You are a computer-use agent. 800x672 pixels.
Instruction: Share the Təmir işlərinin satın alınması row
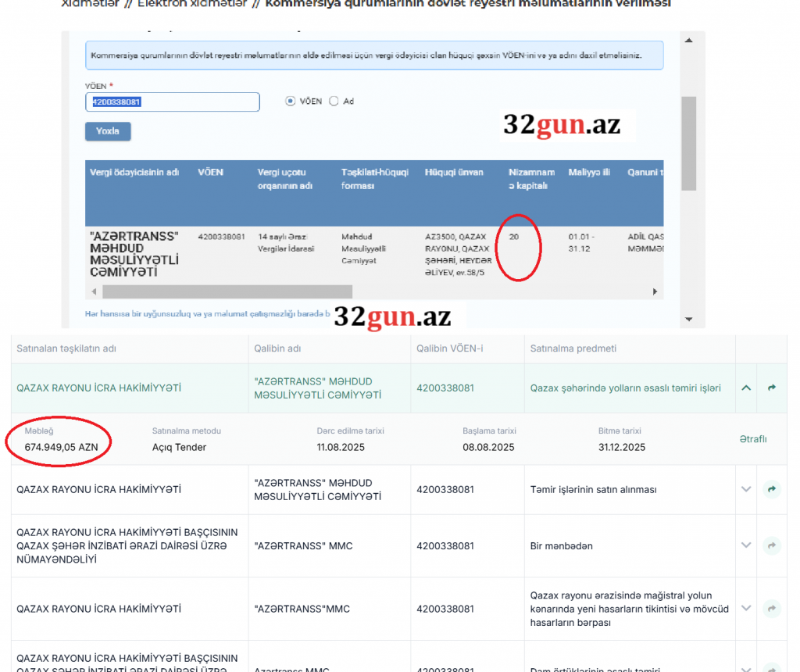772,489
